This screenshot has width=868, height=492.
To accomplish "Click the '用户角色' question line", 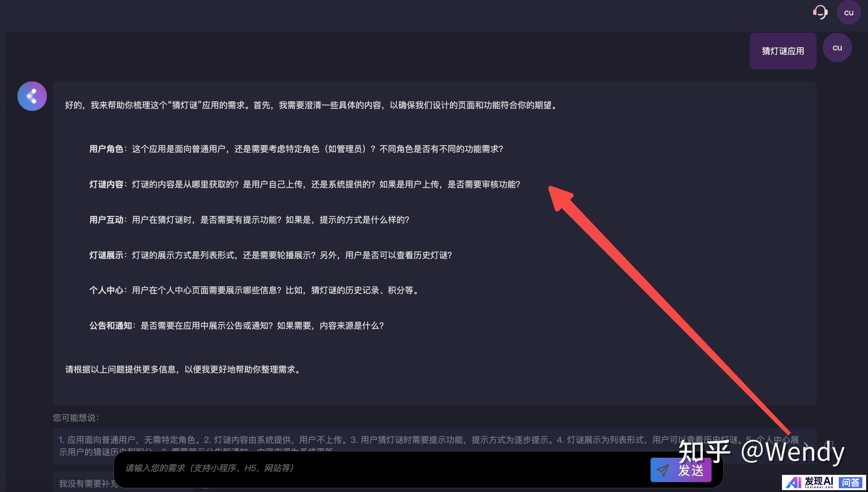I will coord(296,149).
